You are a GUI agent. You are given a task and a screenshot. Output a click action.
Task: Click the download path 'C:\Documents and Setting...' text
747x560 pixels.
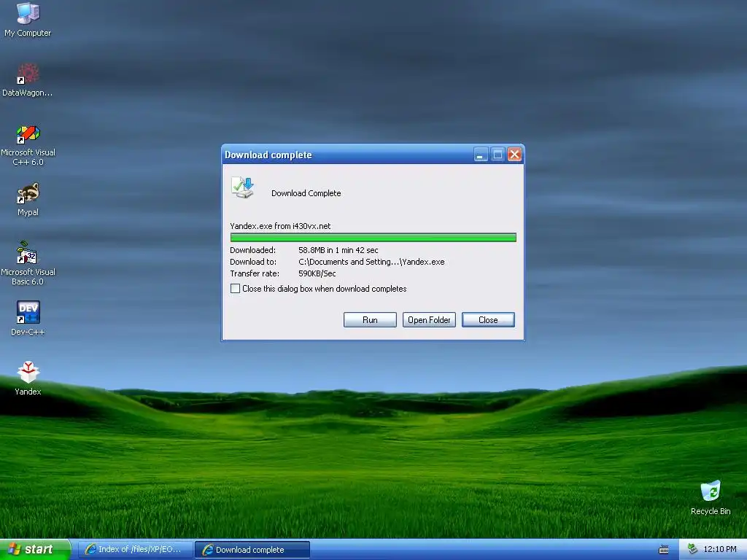pyautogui.click(x=371, y=262)
